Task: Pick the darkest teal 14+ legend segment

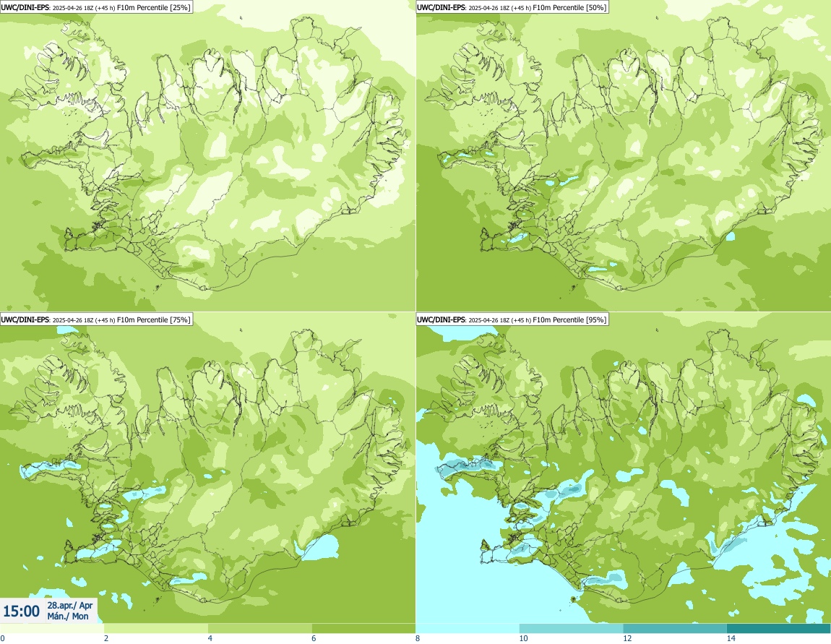Action: [x=779, y=629]
